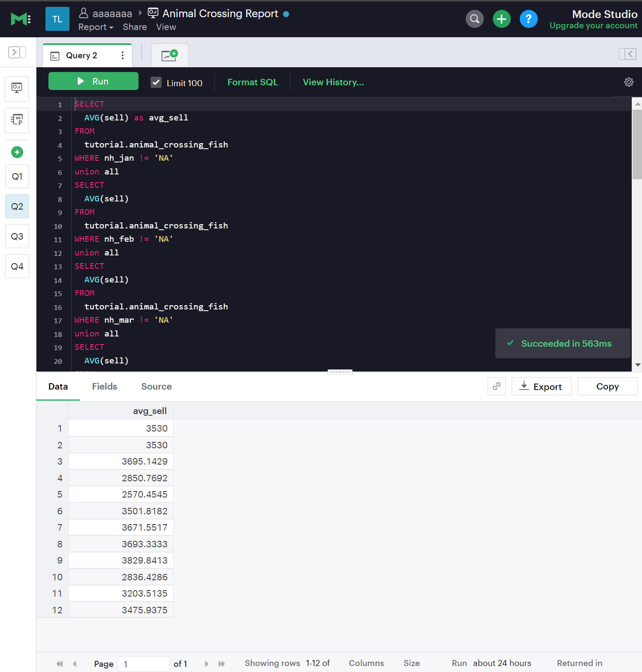
Task: Click the Animal Crossing Report title
Action: pos(220,13)
